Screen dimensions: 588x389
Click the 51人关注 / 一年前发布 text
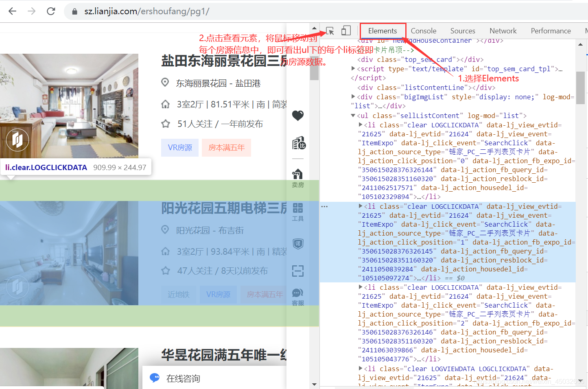pyautogui.click(x=220, y=124)
